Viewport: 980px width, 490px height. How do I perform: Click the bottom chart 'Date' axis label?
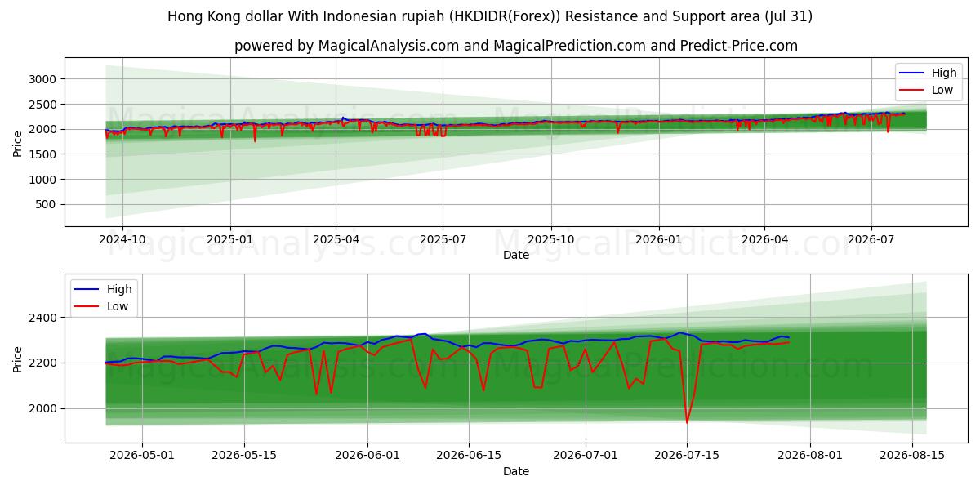click(x=516, y=471)
